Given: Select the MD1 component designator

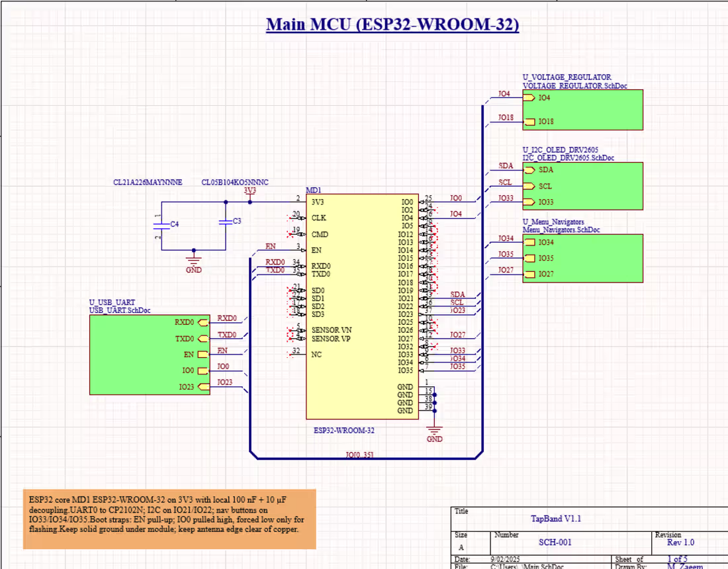Looking at the screenshot, I should coord(314,191).
